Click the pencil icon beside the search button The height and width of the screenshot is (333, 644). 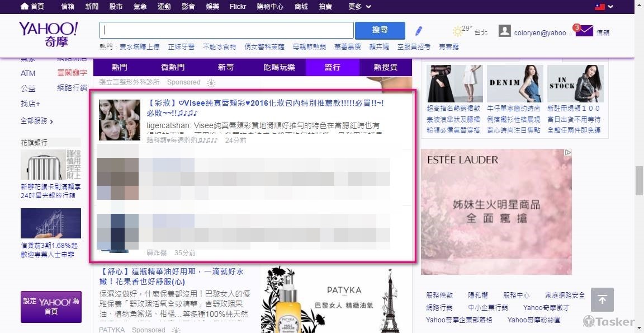coord(418,31)
